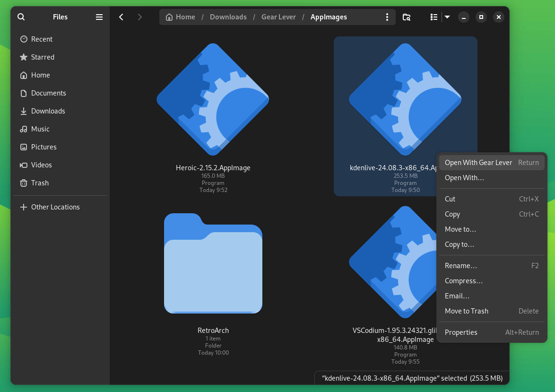Open the hamburger main menu
555x392 pixels.
click(x=99, y=17)
